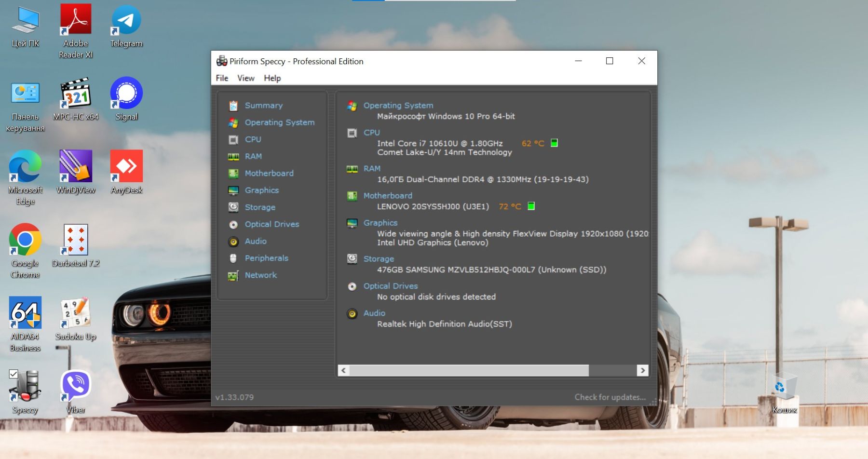Click the Peripherals mouse icon in sidebar
868x459 pixels.
[x=233, y=258]
